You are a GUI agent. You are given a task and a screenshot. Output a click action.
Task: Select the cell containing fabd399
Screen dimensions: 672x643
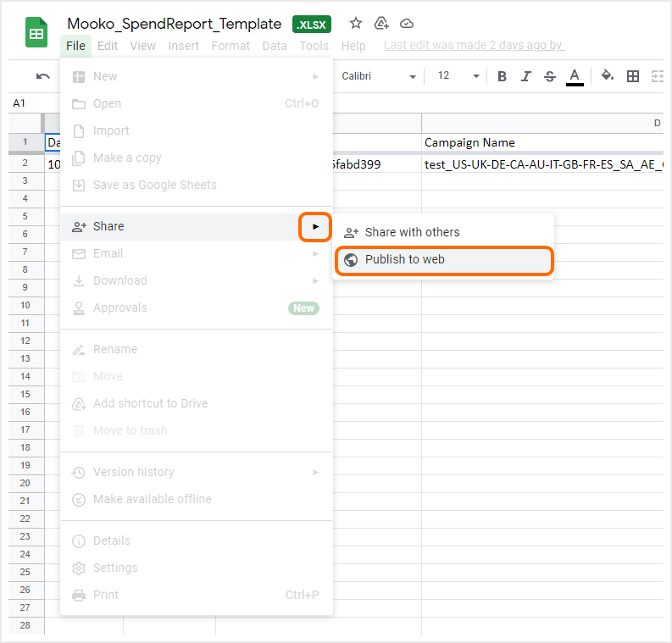tap(377, 165)
